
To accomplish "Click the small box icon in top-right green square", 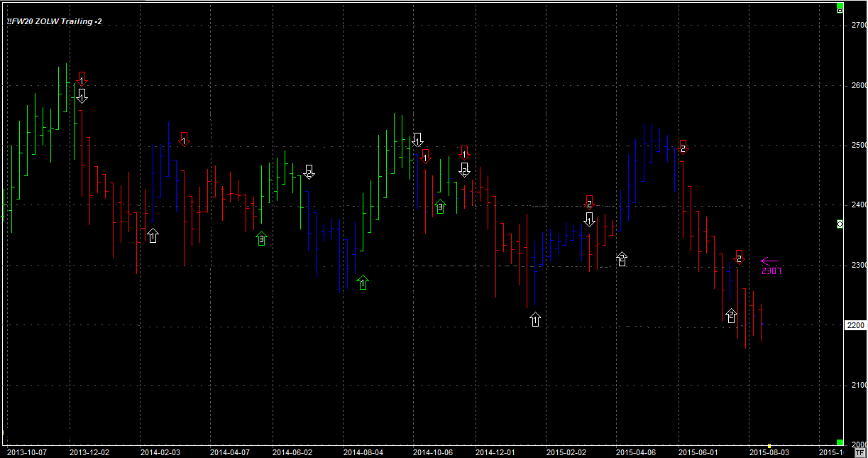I will click(x=840, y=9).
